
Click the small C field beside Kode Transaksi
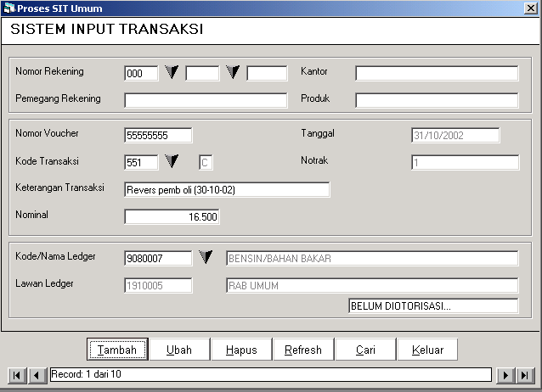click(206, 162)
